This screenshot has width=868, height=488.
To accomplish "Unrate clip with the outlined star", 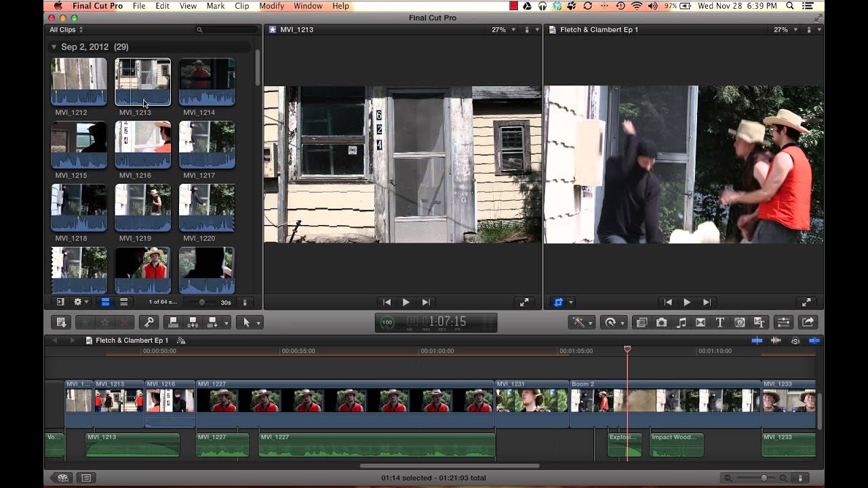I will (x=105, y=323).
